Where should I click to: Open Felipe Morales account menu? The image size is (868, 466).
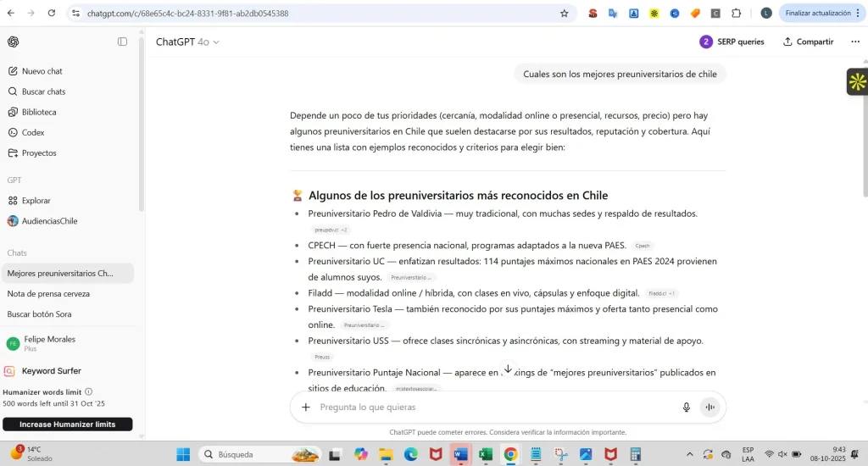pos(49,343)
